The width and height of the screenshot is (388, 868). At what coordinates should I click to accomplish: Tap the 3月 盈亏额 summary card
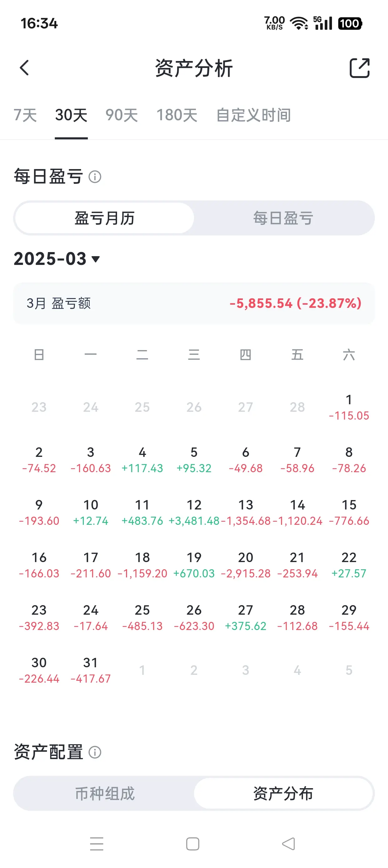click(x=194, y=303)
